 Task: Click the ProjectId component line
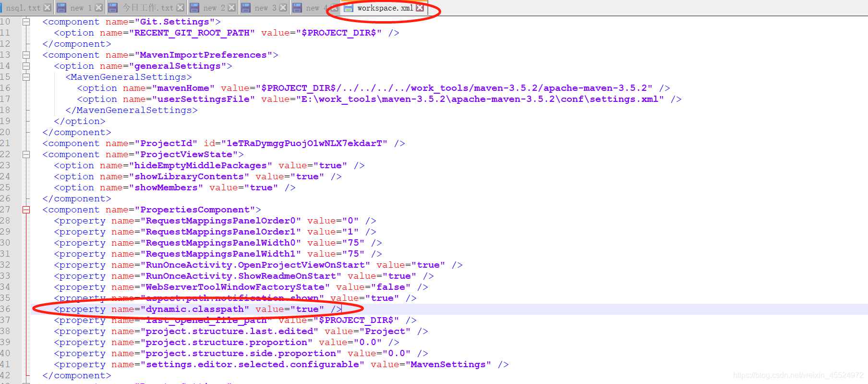tap(224, 143)
